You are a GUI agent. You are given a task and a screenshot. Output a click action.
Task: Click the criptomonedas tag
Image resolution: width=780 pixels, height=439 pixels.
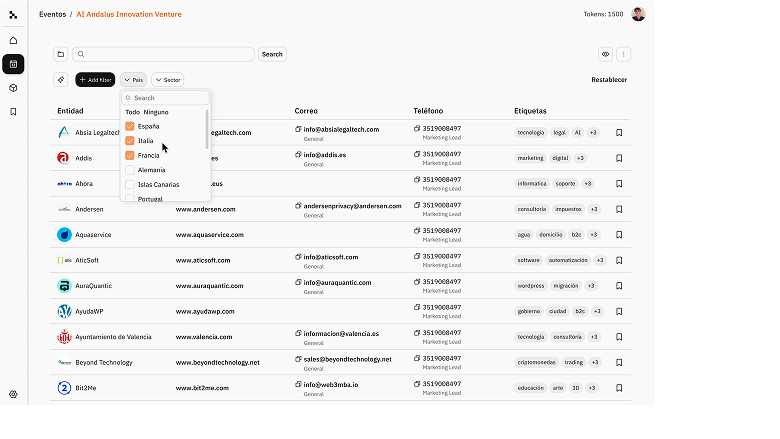(536, 362)
